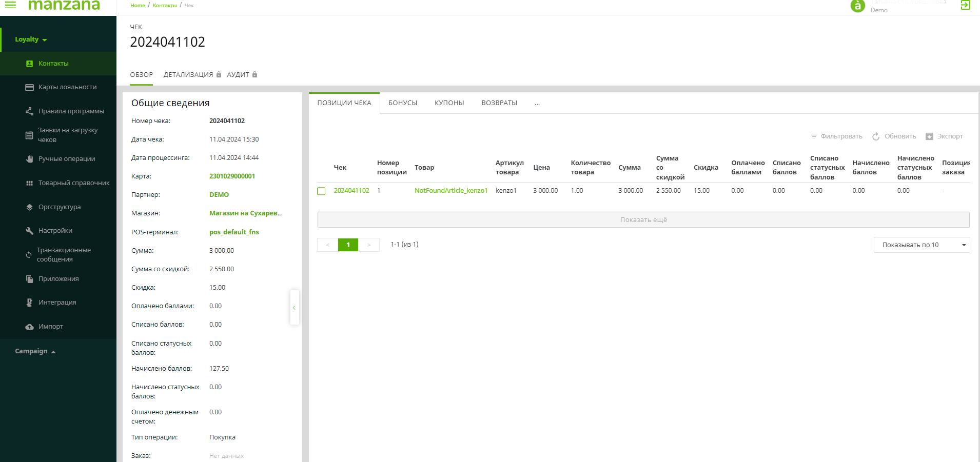The height and width of the screenshot is (462, 980).
Task: Click the Import cloud icon
Action: 29,327
